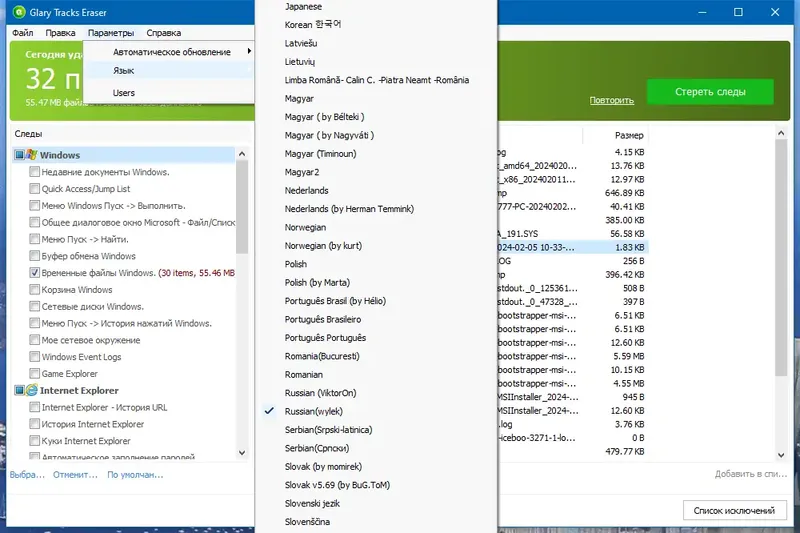Check Сетевые диски Windows checkbox

(x=34, y=306)
